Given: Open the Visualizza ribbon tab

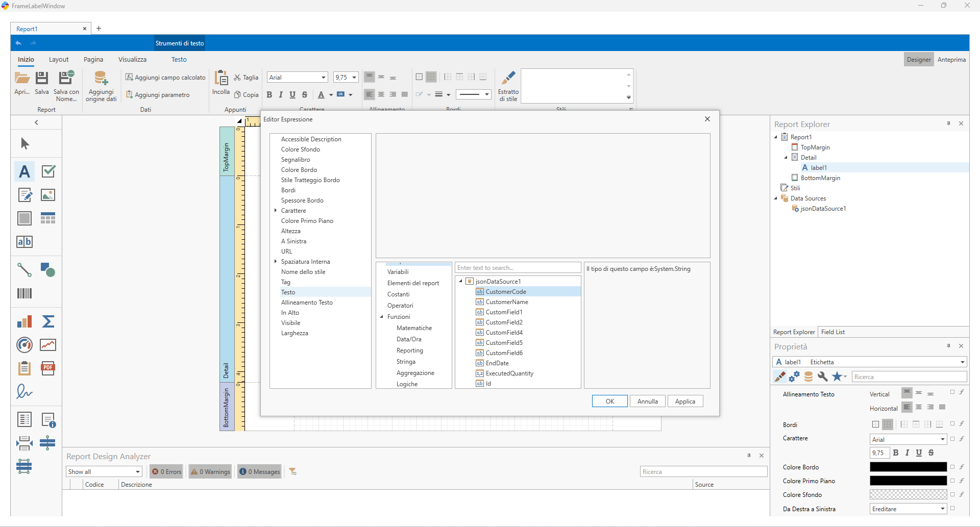Looking at the screenshot, I should 132,60.
